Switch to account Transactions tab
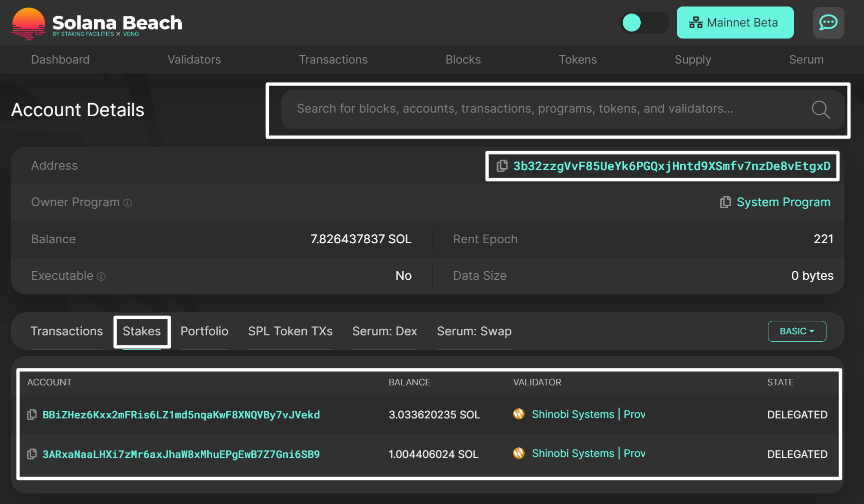 [67, 331]
